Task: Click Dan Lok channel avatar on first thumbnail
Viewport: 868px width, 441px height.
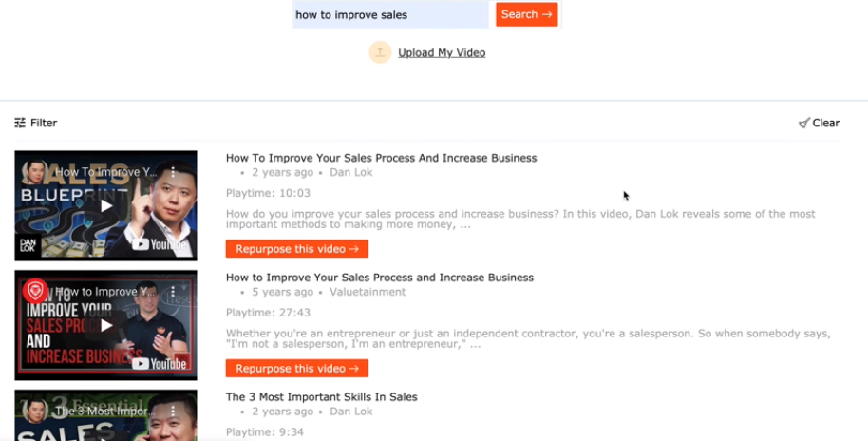Action: (x=35, y=172)
